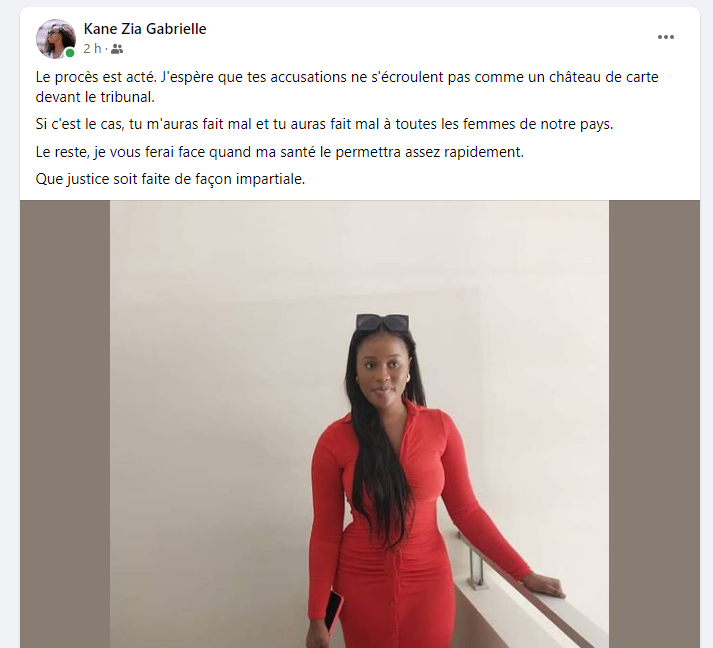
Task: Click the sunglasses on the woman's head
Action: (x=382, y=322)
